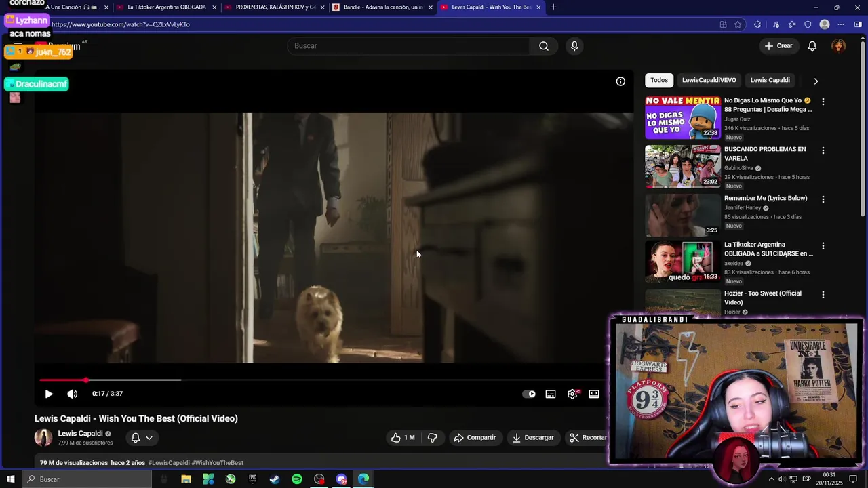
Task: Click the Recortar clip button
Action: (588, 438)
